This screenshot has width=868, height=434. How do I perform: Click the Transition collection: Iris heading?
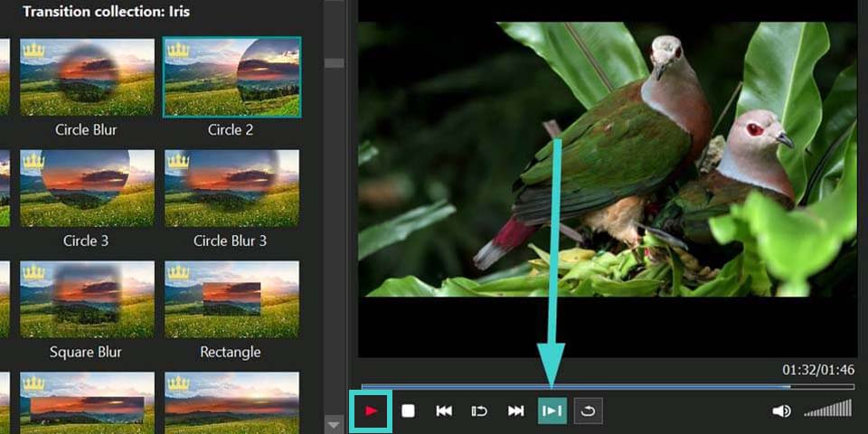click(107, 11)
